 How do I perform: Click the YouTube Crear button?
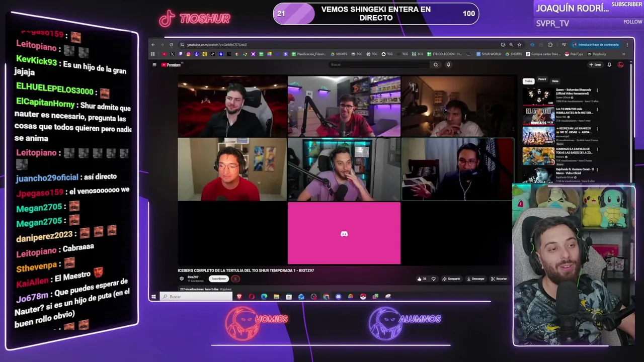[596, 64]
